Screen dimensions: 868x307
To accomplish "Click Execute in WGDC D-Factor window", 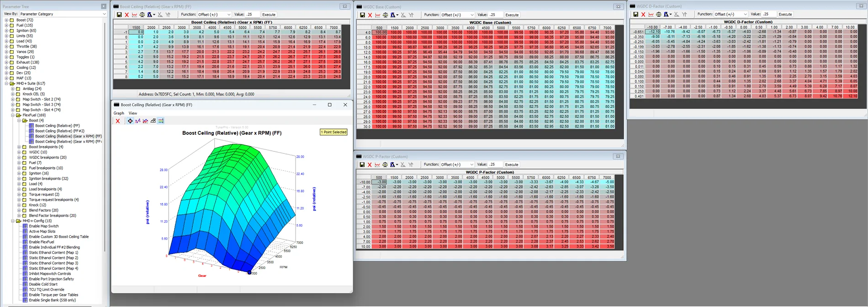I will pyautogui.click(x=785, y=14).
